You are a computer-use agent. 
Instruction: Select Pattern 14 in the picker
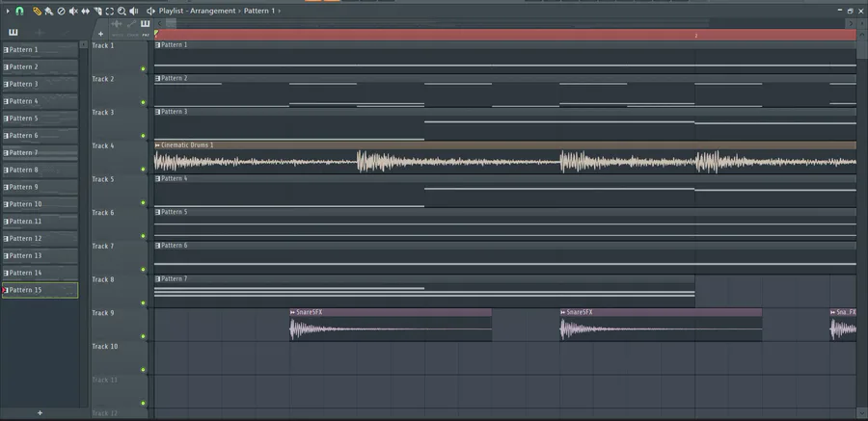tap(40, 273)
